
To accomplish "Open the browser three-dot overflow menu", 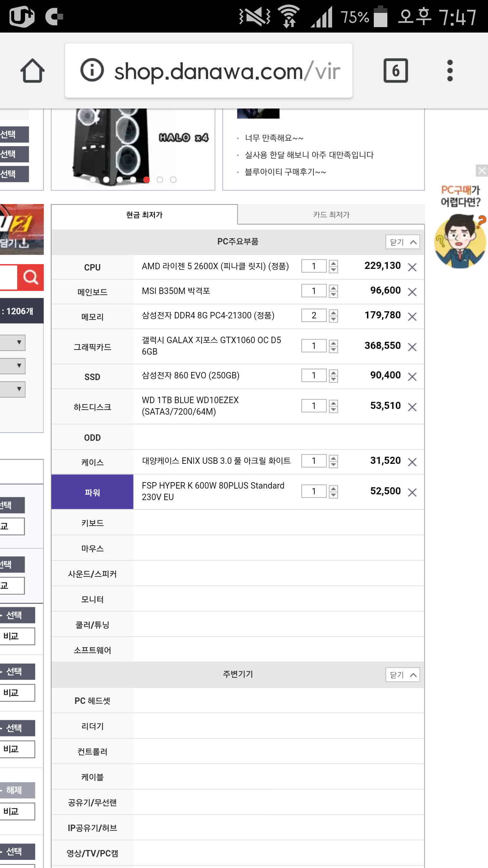I will pyautogui.click(x=450, y=71).
